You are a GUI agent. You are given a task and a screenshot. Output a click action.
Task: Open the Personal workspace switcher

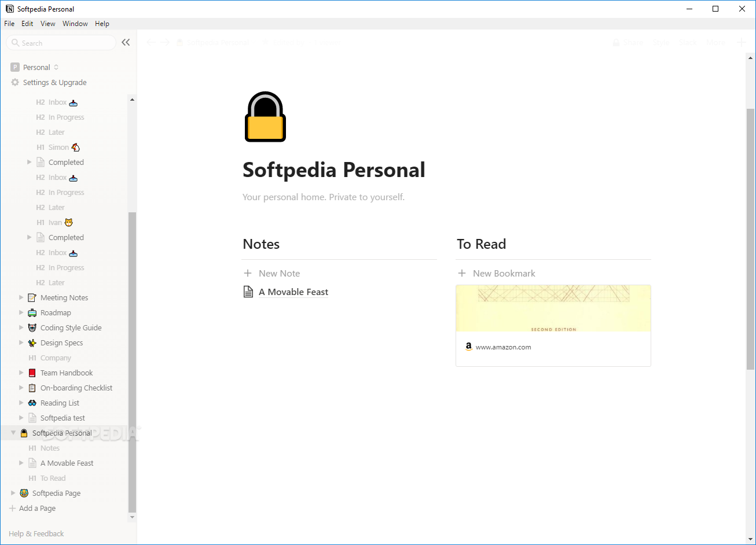[x=35, y=67]
